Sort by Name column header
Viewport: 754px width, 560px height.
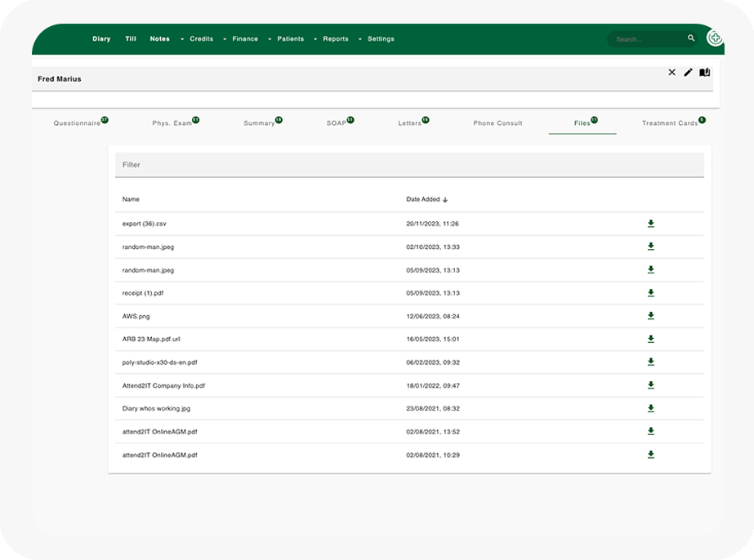pos(131,199)
